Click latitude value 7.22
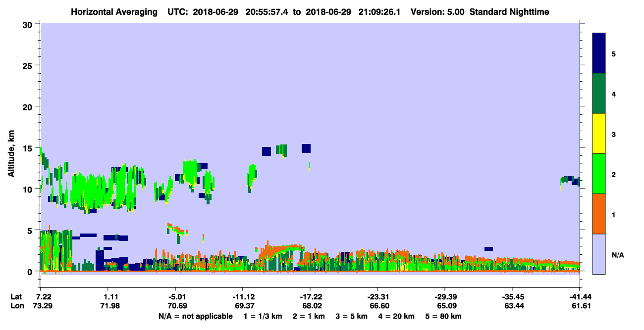 [40, 297]
